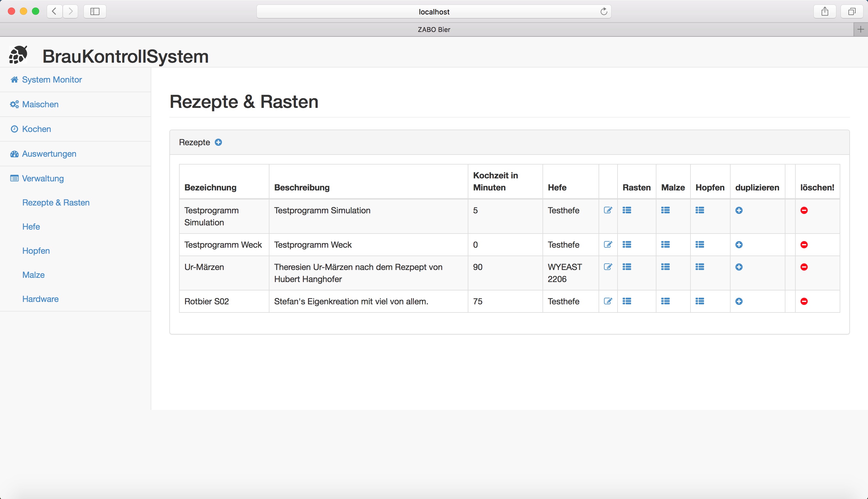Image resolution: width=868 pixels, height=499 pixels.
Task: Go forward in browser history
Action: (x=71, y=11)
